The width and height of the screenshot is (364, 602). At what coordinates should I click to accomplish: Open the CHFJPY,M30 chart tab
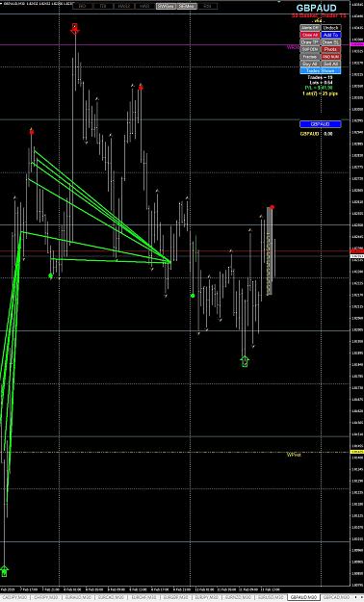tap(47, 597)
